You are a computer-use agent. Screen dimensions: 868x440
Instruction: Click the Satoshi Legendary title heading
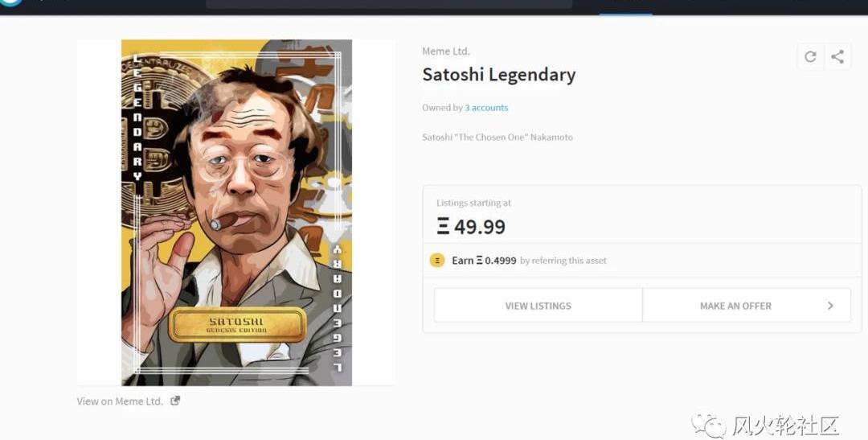coord(499,75)
